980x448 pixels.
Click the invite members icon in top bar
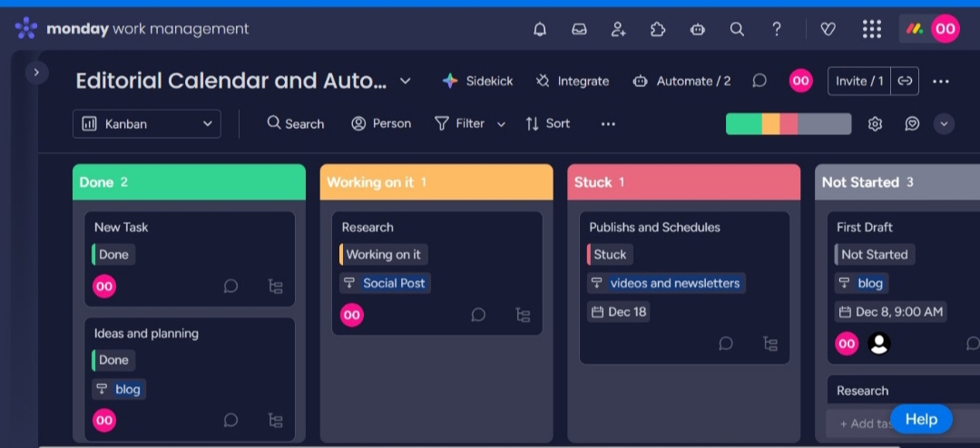[619, 29]
